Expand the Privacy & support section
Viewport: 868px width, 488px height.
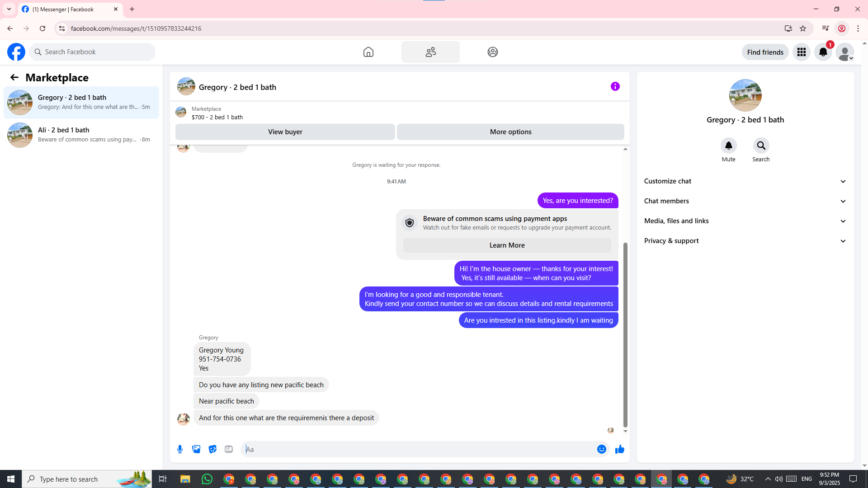tap(745, 241)
